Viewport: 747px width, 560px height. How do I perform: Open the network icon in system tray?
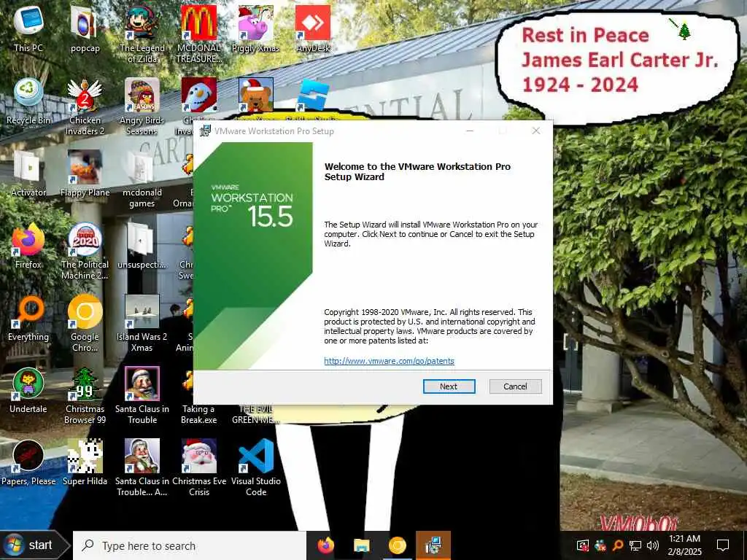635,545
